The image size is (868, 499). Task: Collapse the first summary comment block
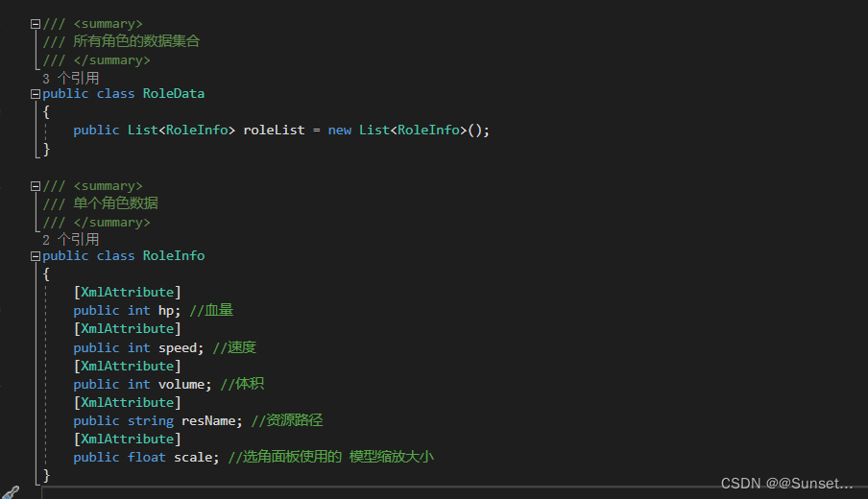pos(36,24)
